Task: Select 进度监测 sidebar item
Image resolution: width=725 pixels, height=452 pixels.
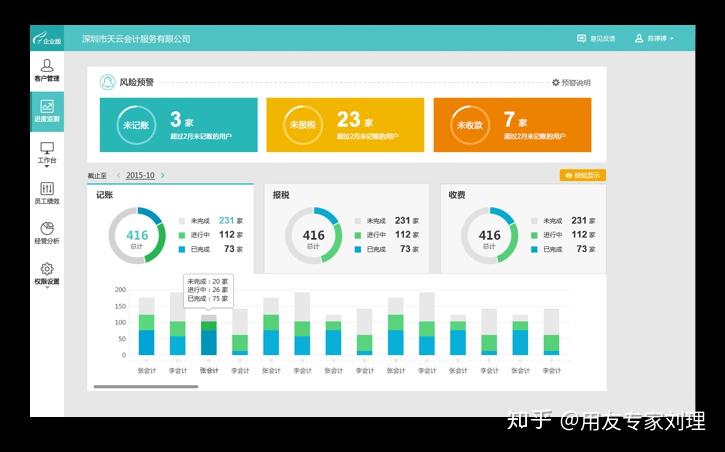Action: pos(47,111)
